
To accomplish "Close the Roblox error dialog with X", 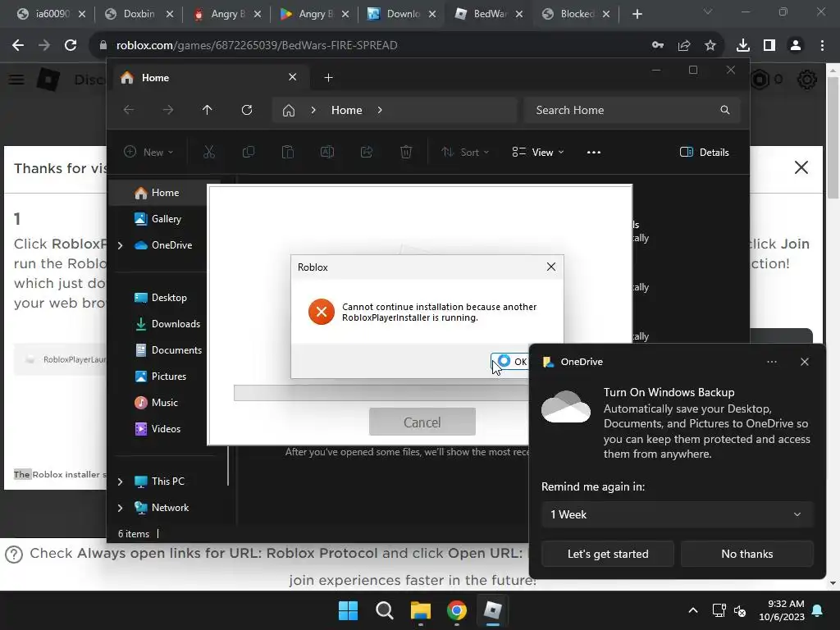I will pos(550,267).
